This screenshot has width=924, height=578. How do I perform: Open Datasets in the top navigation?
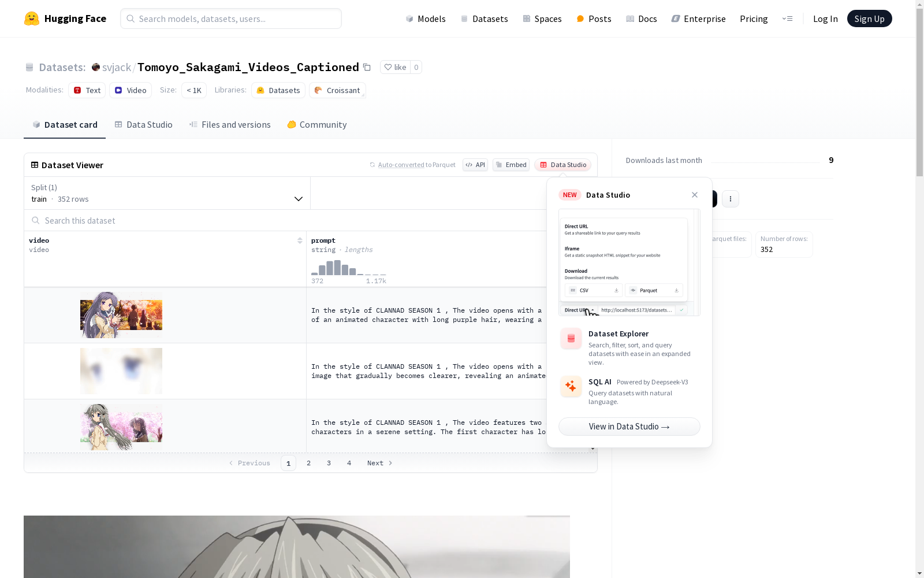pos(484,18)
